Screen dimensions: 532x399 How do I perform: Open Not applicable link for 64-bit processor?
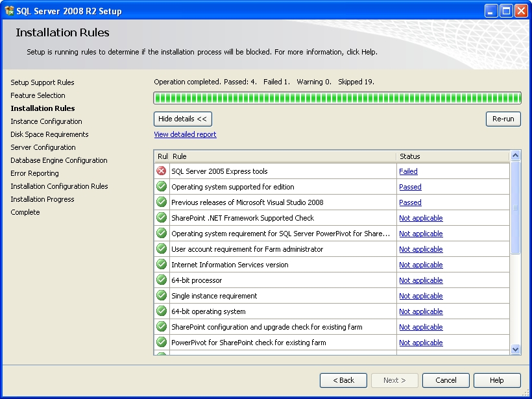click(420, 280)
